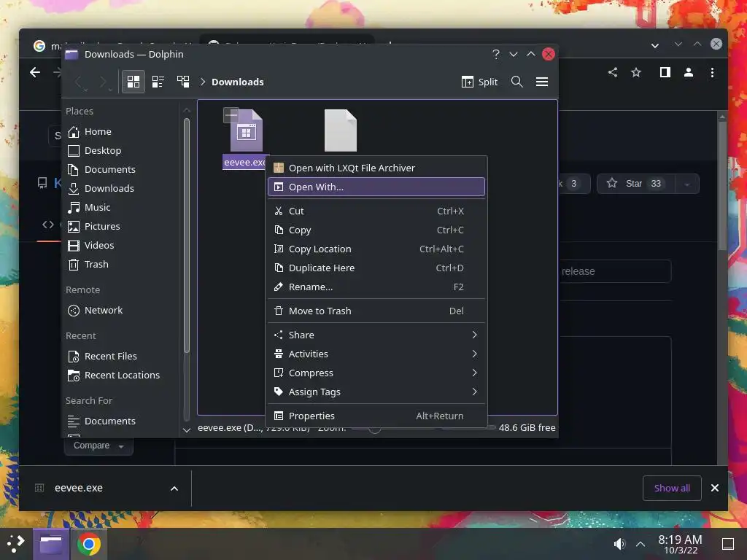747x560 pixels.
Task: Switch Dolphin to Details tree view mode
Action: click(x=183, y=82)
